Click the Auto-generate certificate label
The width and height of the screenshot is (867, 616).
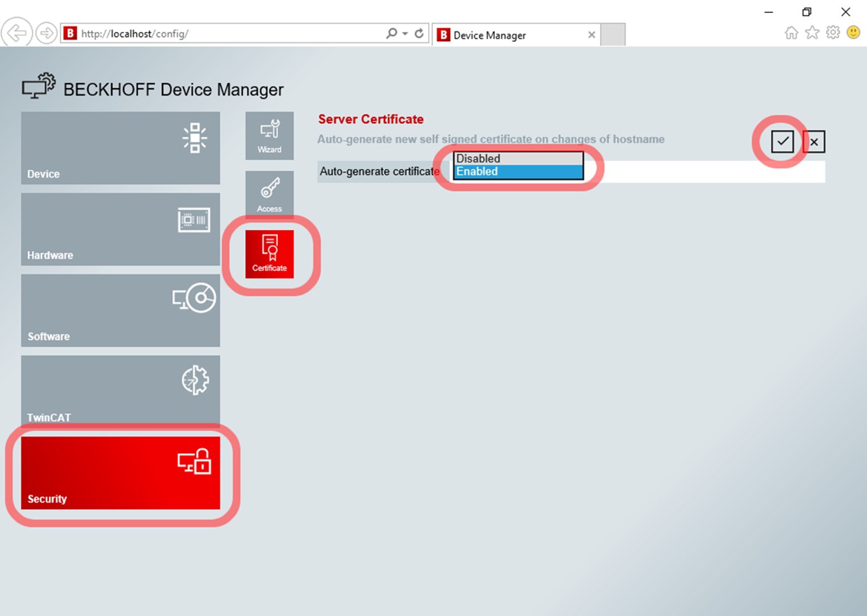[x=379, y=172]
